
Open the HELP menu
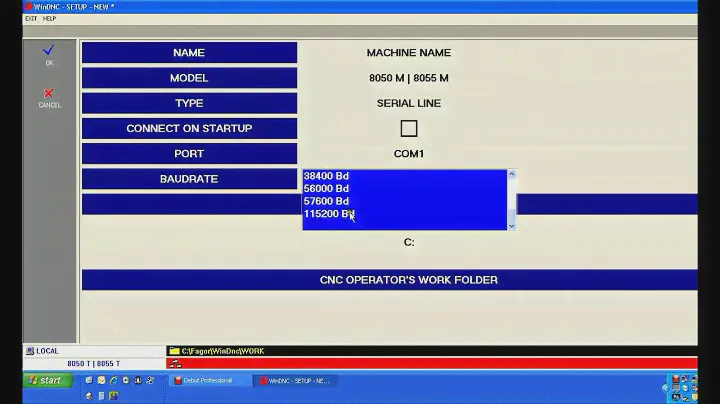point(49,18)
